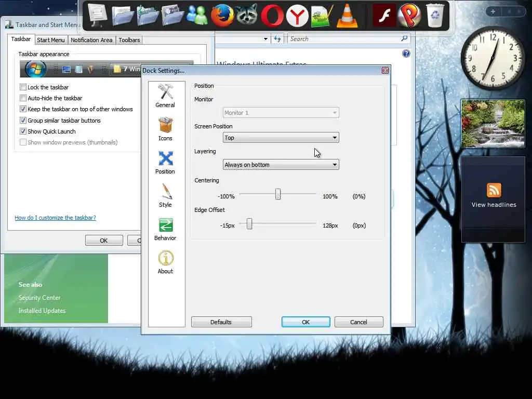Screen dimensions: 532x399
Task: Switch to the Toolbars tab
Action: (x=129, y=40)
